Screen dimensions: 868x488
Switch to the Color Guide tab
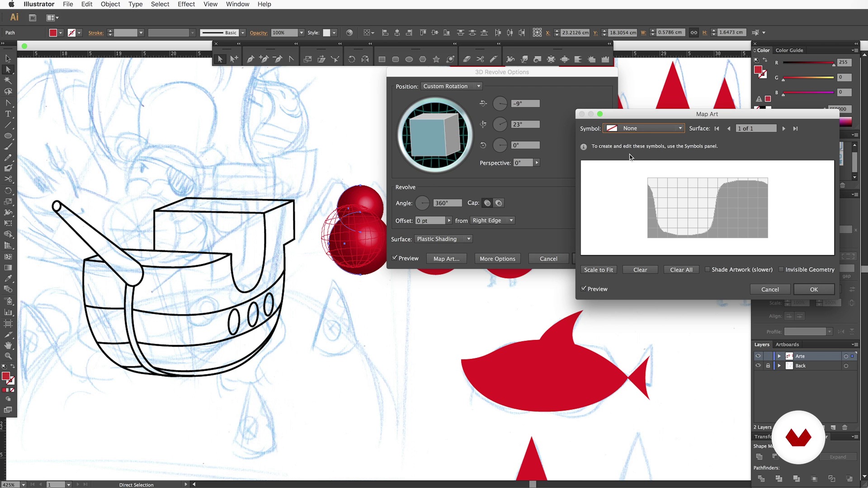789,50
